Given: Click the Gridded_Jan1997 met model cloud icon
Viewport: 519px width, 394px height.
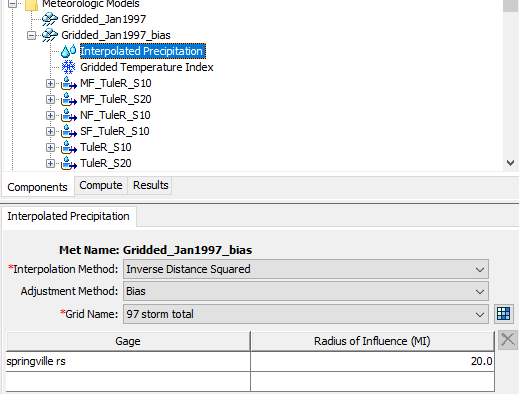Looking at the screenshot, I should [50, 19].
